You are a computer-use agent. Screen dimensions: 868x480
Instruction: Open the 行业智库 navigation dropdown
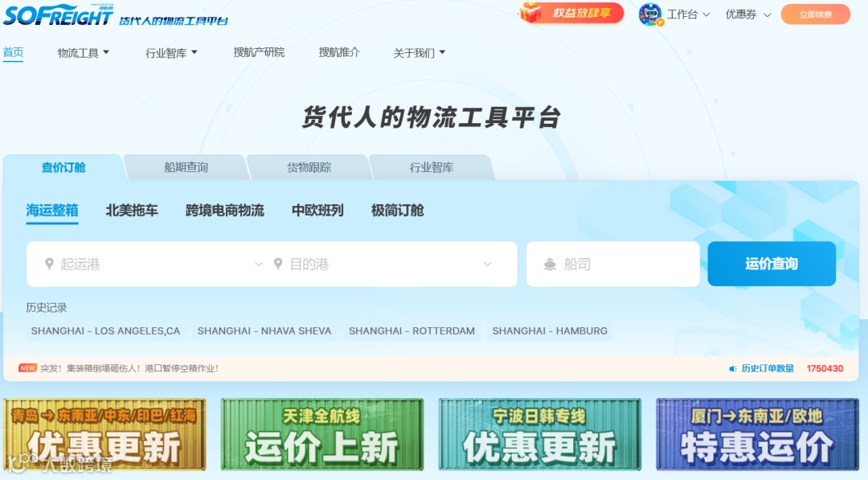[x=170, y=51]
